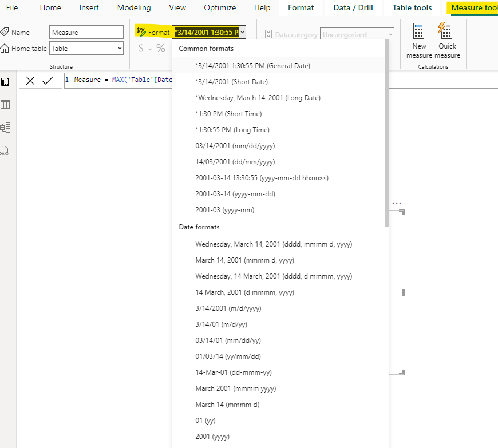Switch to the View ribbon tab
498x448 pixels.
177,7
